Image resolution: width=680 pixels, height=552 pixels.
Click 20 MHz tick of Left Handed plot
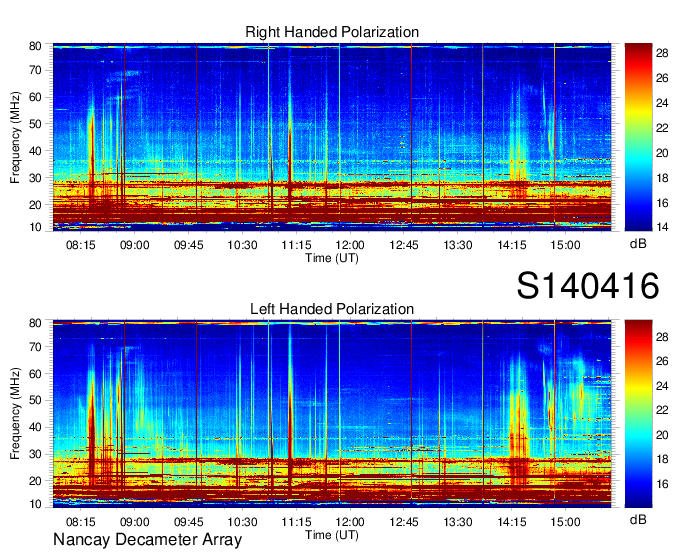35,481
